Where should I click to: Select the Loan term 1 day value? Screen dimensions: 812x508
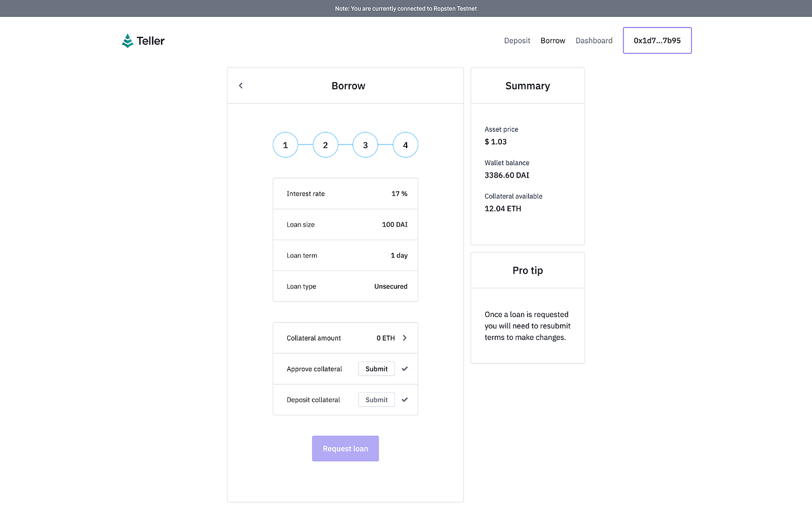(399, 256)
